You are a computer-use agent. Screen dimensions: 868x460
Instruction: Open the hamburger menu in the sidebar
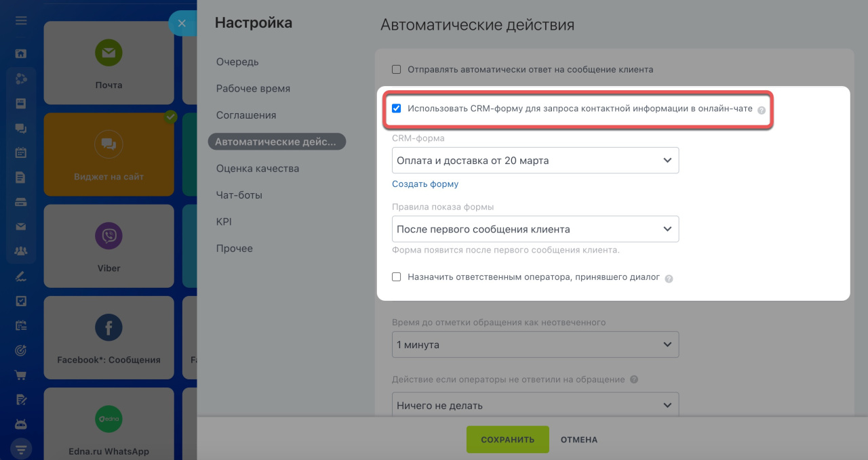(21, 21)
